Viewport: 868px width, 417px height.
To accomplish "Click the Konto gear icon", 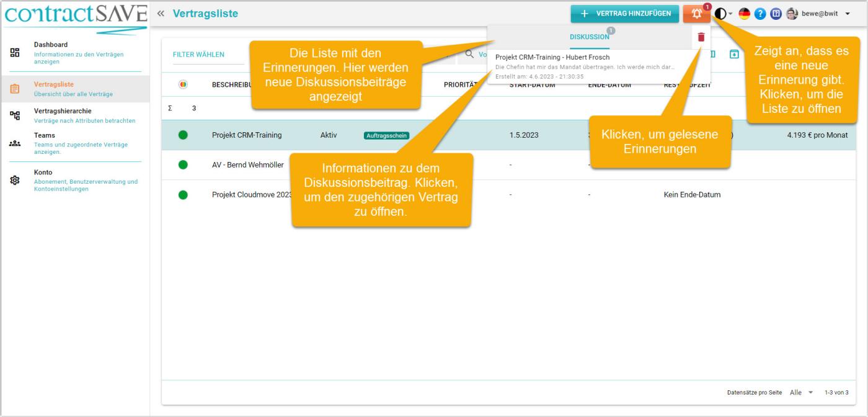I will (x=14, y=181).
